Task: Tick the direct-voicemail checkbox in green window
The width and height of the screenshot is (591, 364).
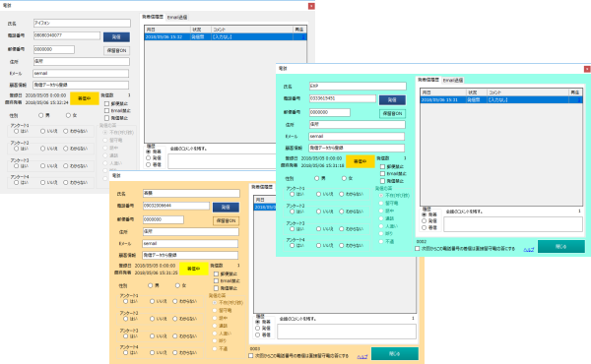Action: click(x=418, y=249)
